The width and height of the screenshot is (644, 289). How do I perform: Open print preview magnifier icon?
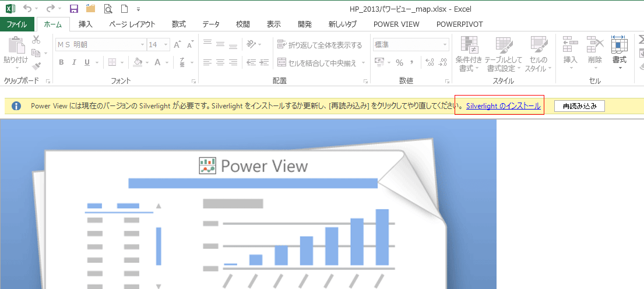108,9
